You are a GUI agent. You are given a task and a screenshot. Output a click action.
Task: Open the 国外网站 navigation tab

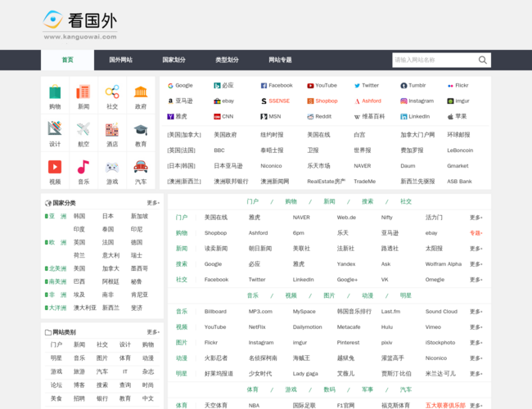click(x=121, y=60)
